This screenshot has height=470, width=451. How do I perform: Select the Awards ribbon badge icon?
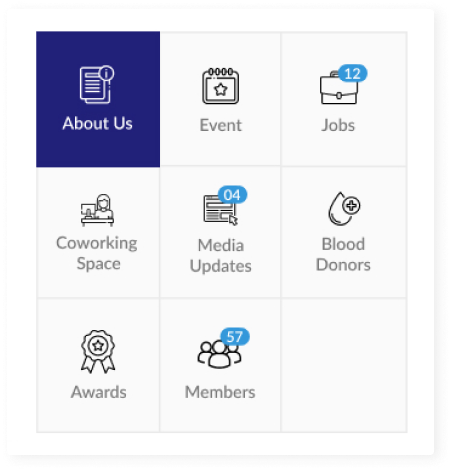[98, 351]
